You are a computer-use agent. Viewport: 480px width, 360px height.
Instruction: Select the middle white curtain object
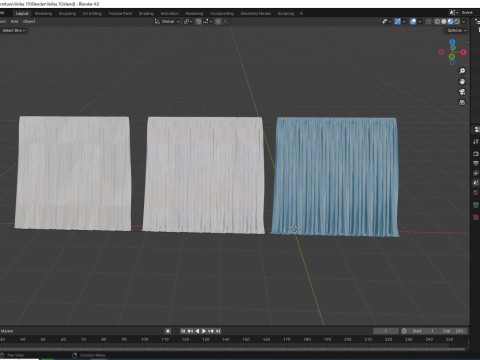point(204,175)
